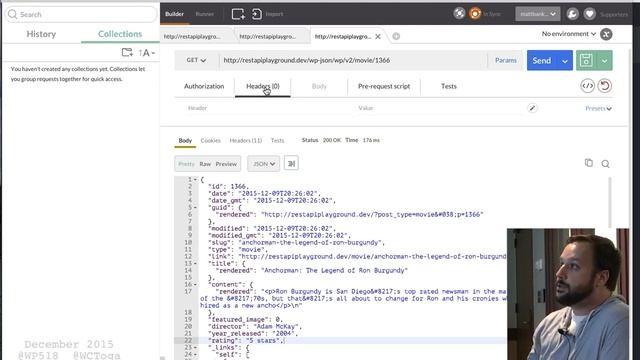Screen dimensions: 640x360
Task: Change the JSON response format dropdown
Action: [263, 164]
